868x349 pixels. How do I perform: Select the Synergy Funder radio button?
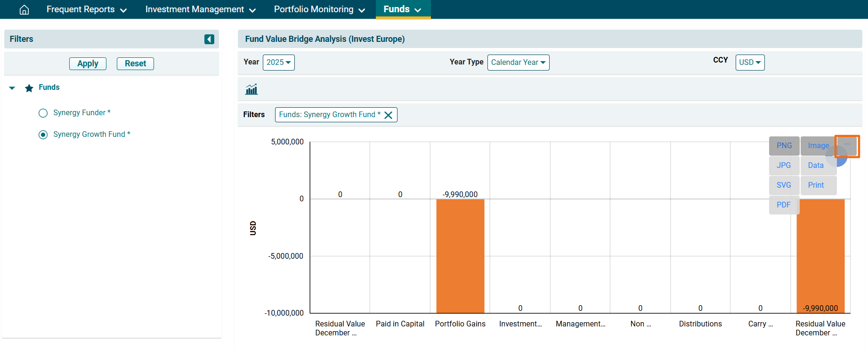43,113
